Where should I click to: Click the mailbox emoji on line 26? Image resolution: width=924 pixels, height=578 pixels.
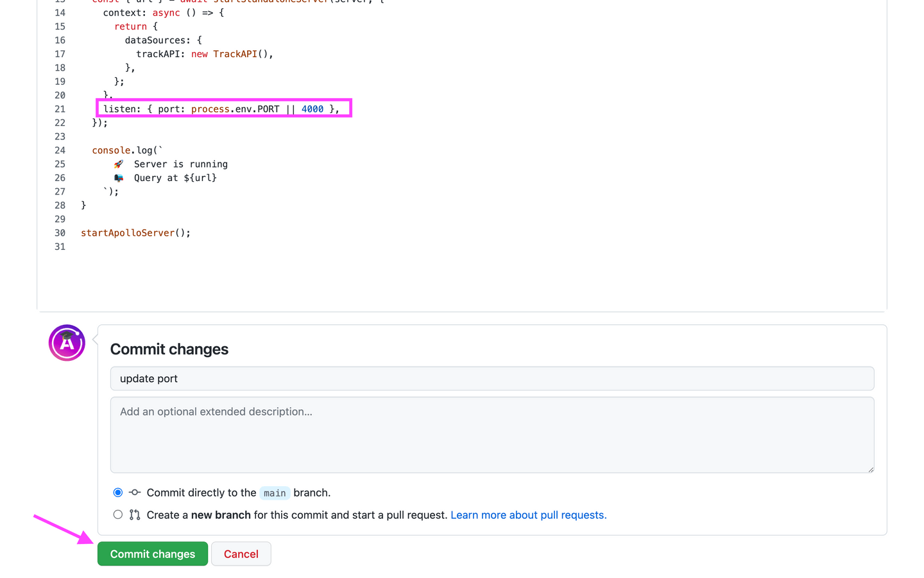pos(119,178)
